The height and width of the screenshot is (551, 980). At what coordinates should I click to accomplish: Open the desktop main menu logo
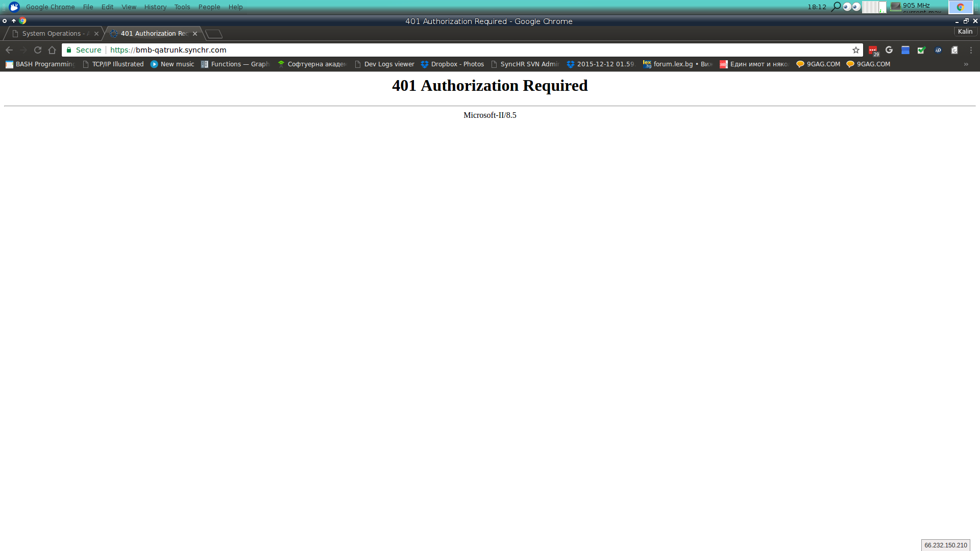click(x=14, y=7)
